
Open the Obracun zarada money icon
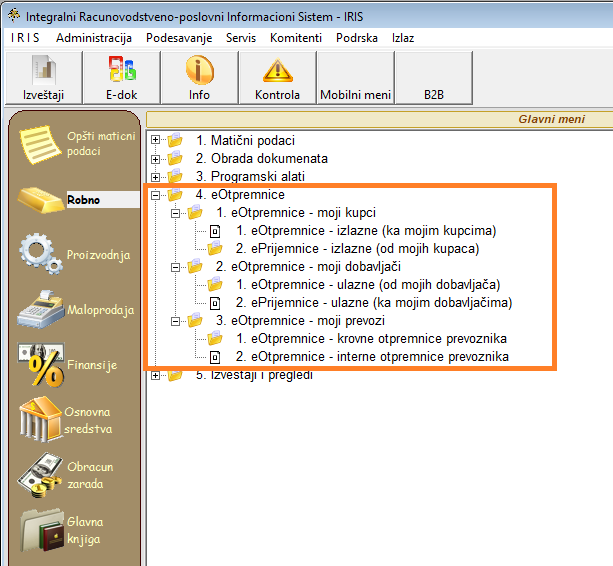[x=40, y=474]
